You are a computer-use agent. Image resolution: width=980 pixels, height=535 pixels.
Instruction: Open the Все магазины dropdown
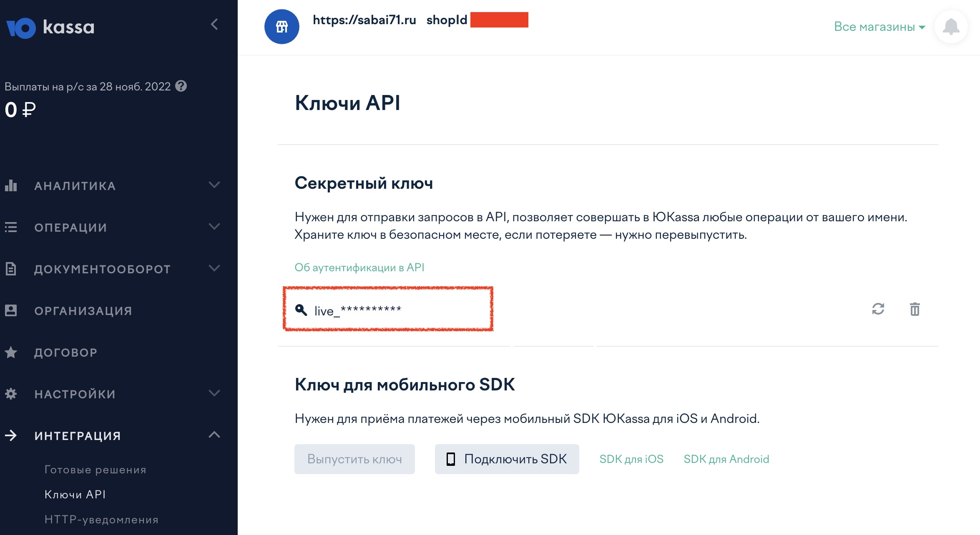coord(879,27)
